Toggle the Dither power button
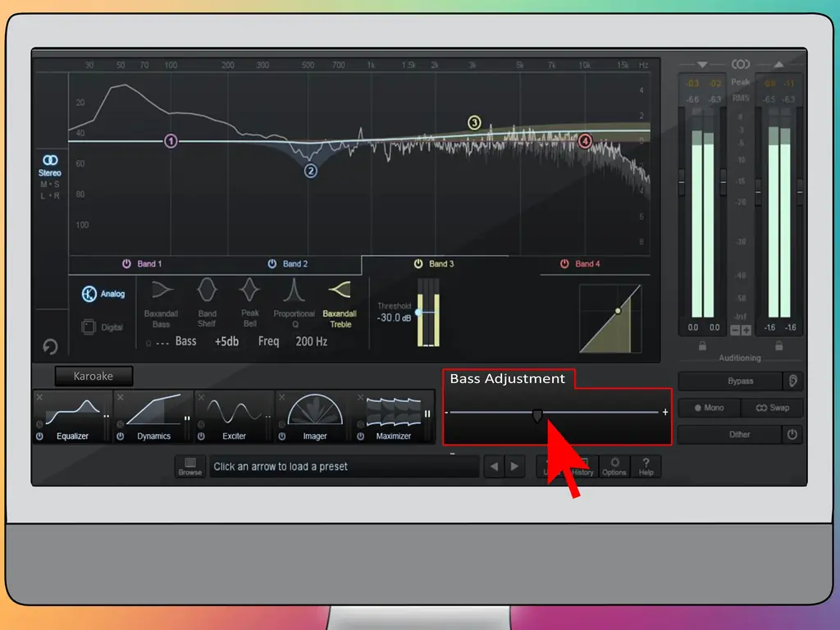The image size is (840, 630). click(792, 435)
